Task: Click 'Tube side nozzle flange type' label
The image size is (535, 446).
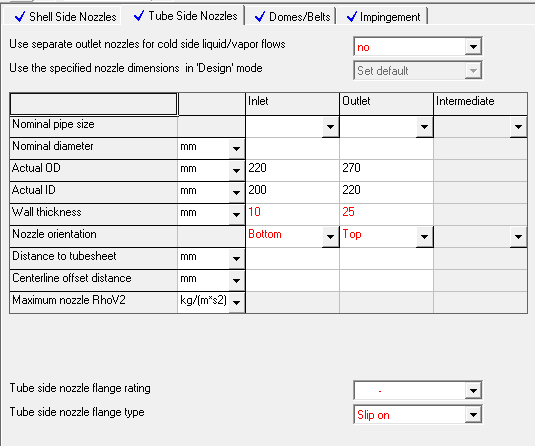Action: (x=77, y=412)
